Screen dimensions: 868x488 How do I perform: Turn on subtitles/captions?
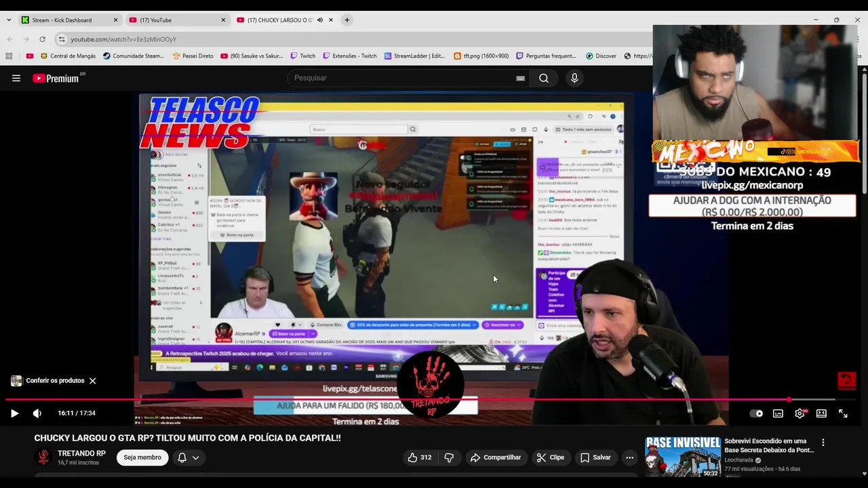(778, 413)
